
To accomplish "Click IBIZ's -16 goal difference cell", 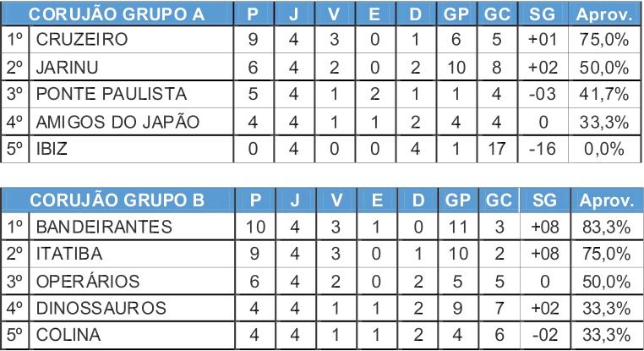I will pos(543,149).
